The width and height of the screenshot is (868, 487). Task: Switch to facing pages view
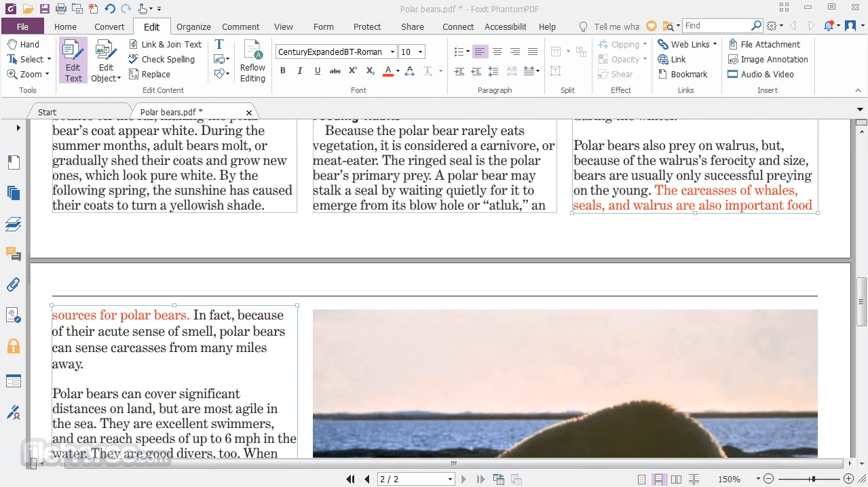click(x=676, y=479)
